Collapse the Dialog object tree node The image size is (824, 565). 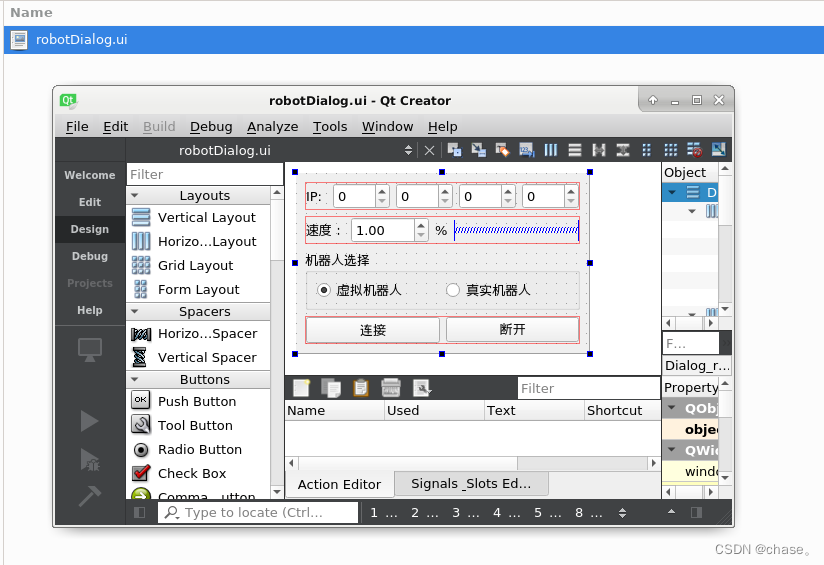point(672,192)
